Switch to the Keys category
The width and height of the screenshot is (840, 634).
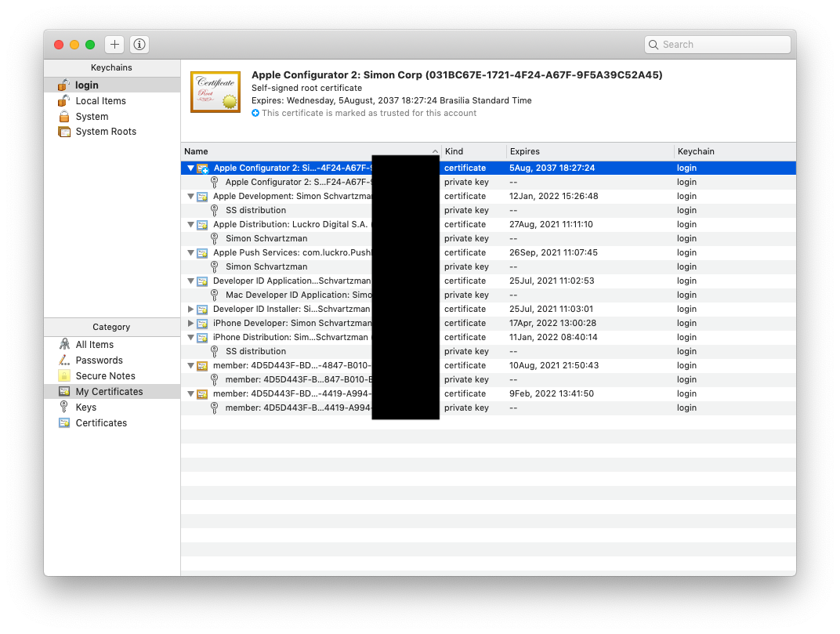tap(86, 408)
